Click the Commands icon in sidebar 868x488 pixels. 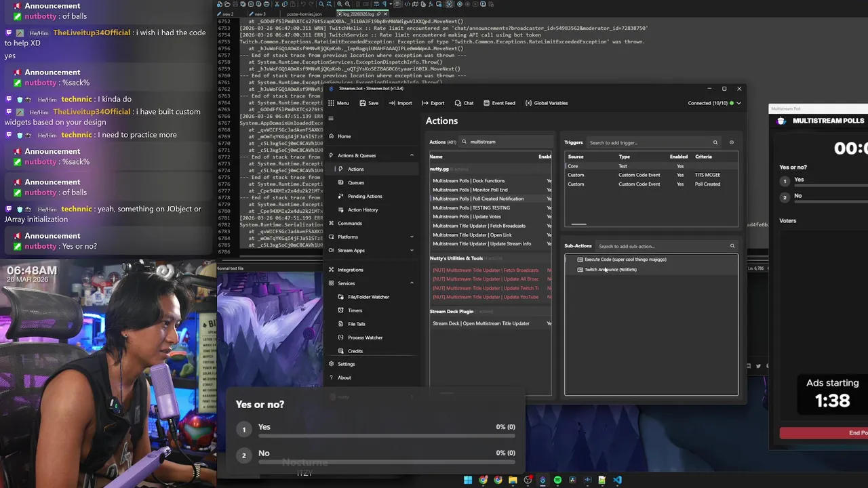pos(331,223)
